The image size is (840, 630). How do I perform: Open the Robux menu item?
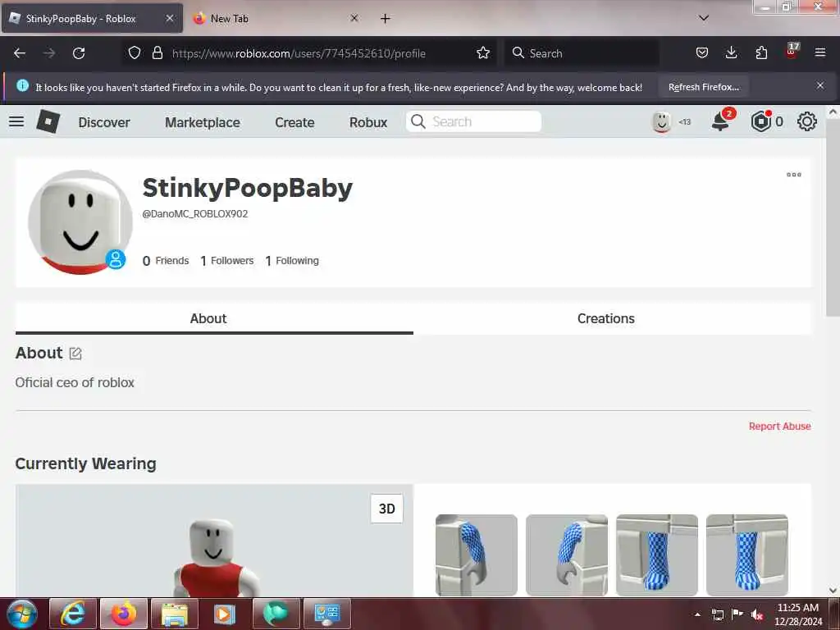click(368, 123)
